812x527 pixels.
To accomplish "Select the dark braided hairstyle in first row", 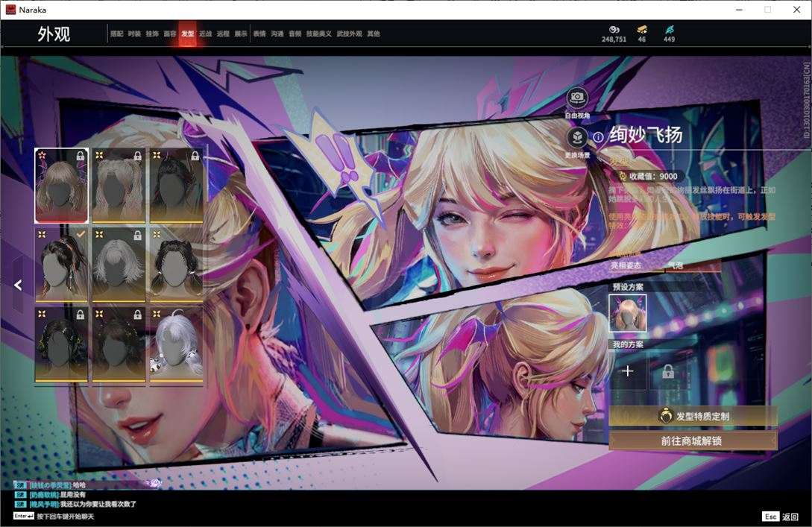I will pyautogui.click(x=176, y=186).
